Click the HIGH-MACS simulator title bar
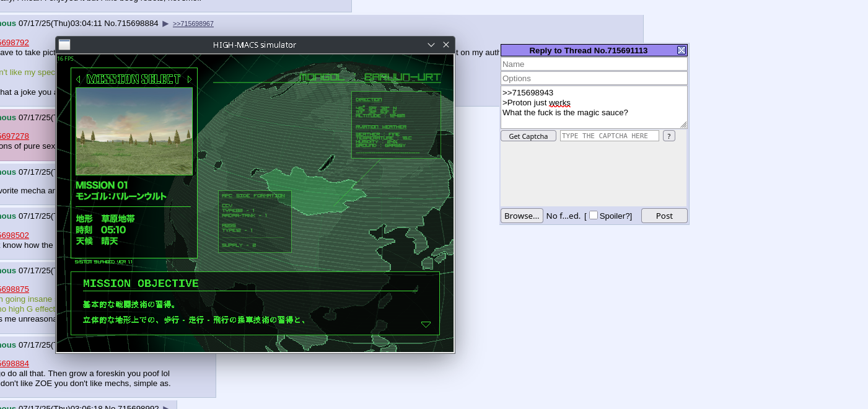Image resolution: width=868 pixels, height=409 pixels. (255, 45)
